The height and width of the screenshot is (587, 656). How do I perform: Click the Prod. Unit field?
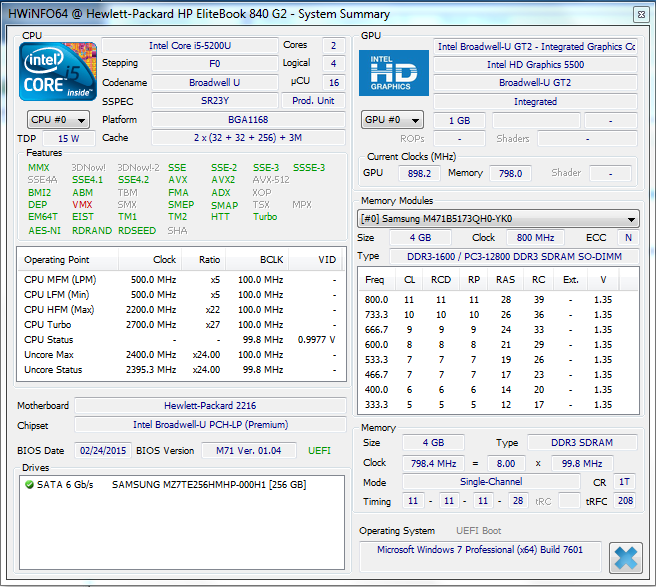pyautogui.click(x=313, y=101)
